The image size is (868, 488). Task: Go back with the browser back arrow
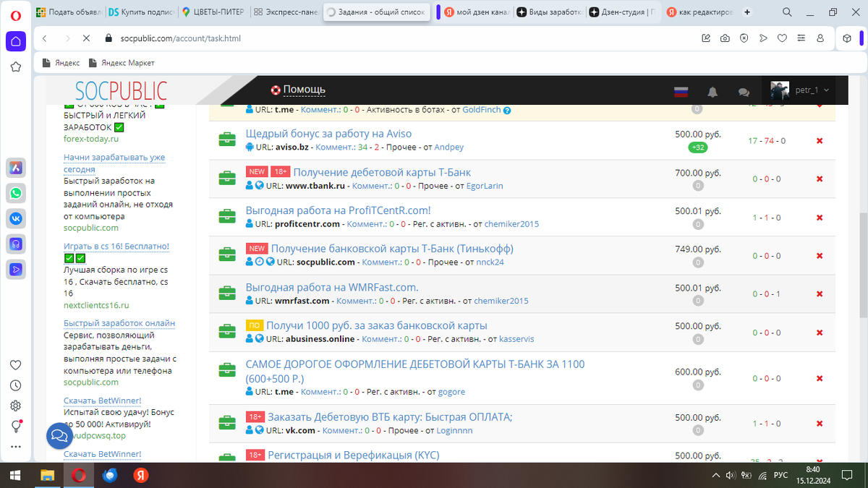45,38
